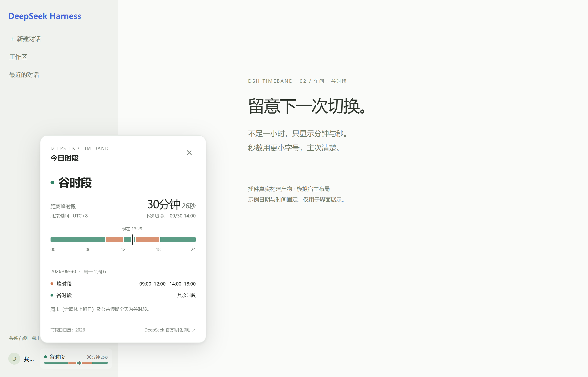Click the current-time marker on the popup timeline
This screenshot has height=377, width=588.
click(132, 239)
